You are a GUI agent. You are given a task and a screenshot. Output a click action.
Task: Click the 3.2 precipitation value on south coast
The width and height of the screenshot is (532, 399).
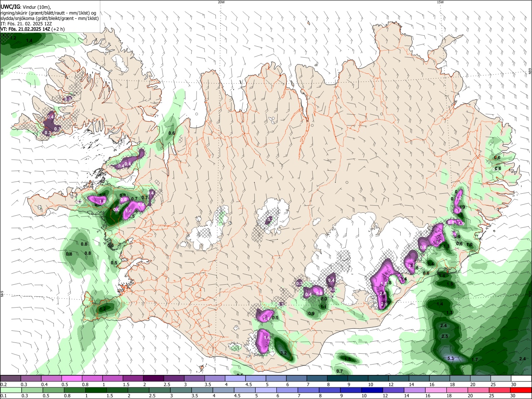(284, 353)
